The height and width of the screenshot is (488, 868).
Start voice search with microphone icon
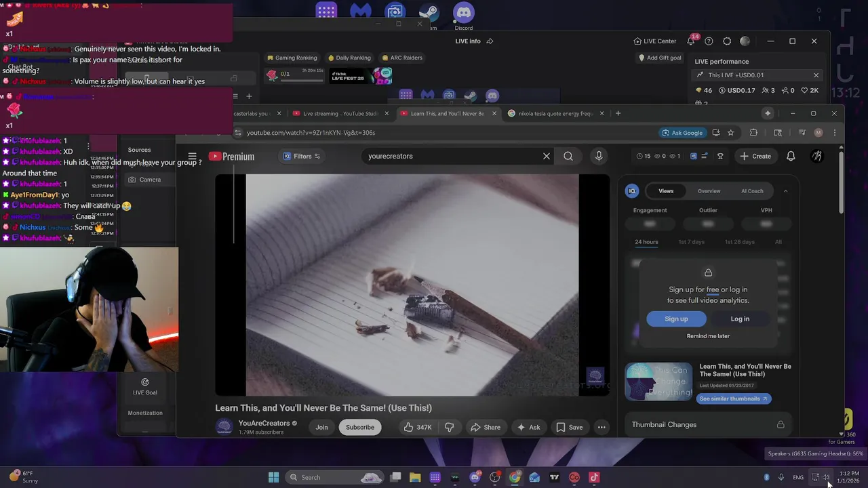(x=599, y=156)
